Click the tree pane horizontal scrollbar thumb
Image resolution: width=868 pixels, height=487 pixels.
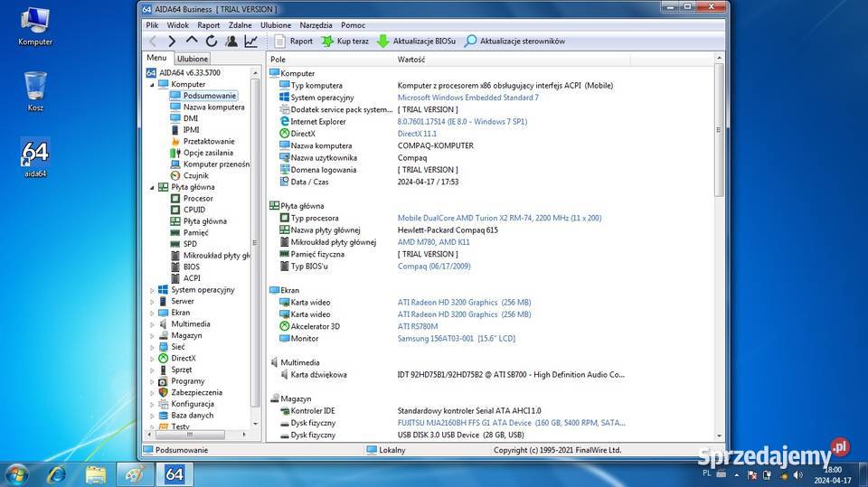pos(190,435)
